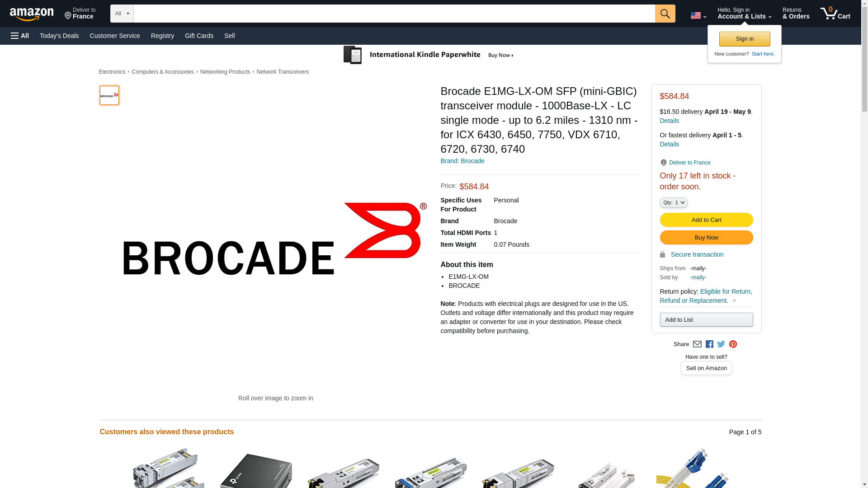Expand the return policy chevron

734,301
